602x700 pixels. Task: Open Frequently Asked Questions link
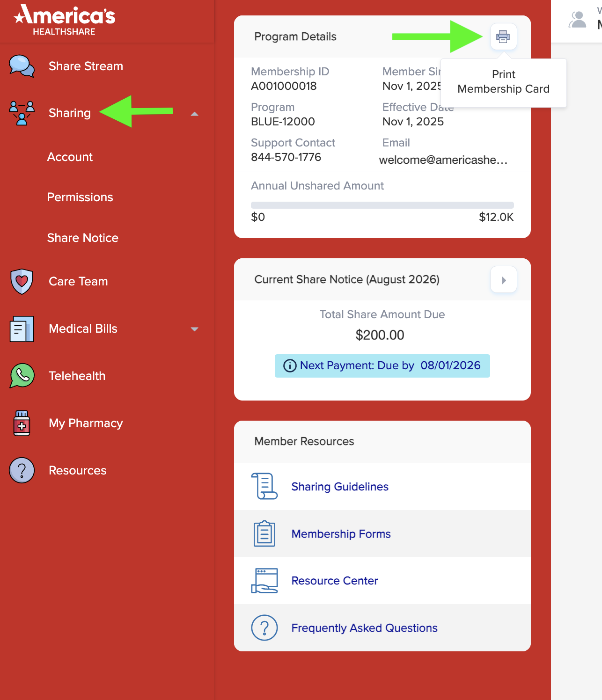(364, 628)
